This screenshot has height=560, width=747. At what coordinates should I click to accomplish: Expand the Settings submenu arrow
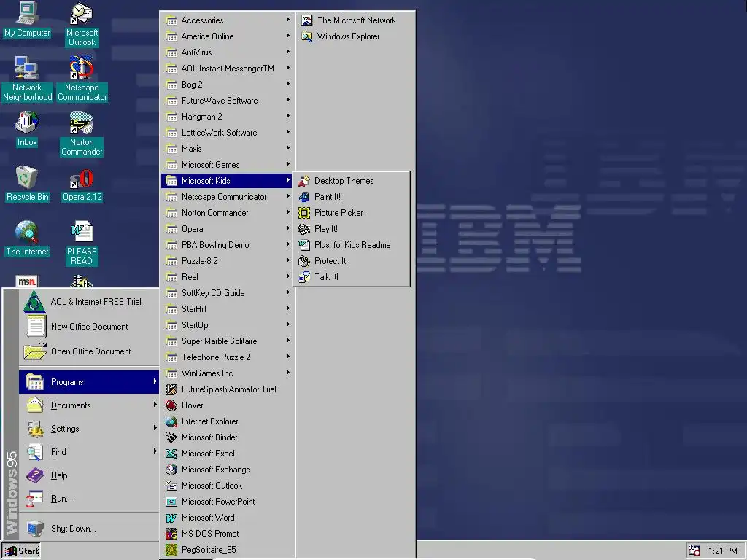coord(155,428)
